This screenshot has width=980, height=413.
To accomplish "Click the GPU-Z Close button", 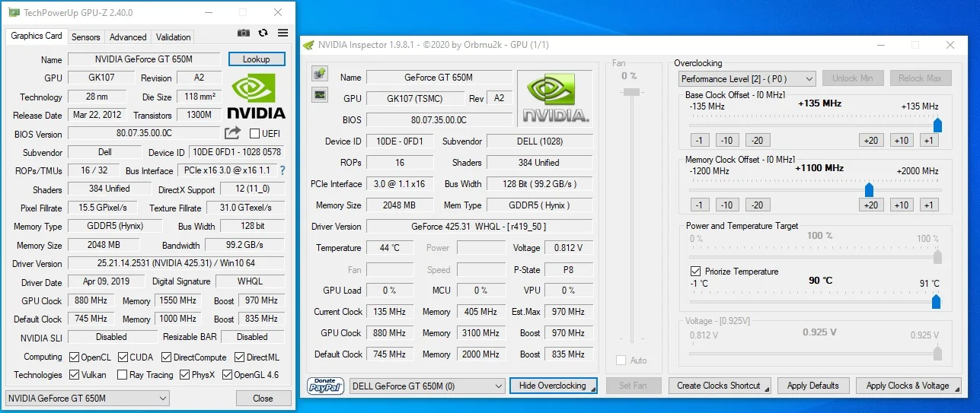I will 263,398.
